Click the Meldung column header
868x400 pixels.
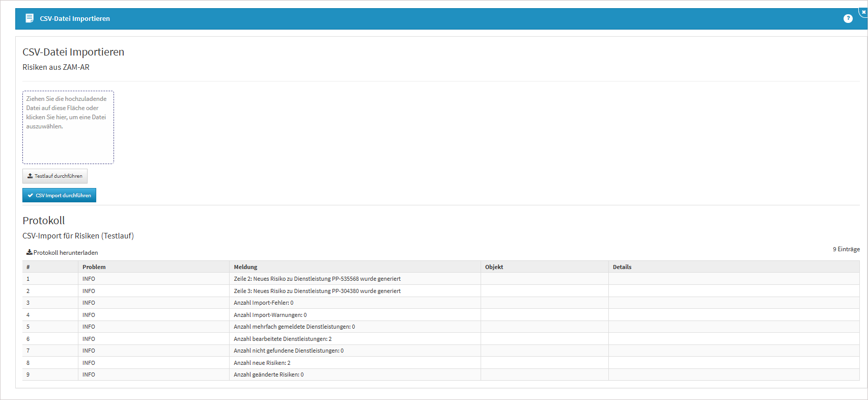click(245, 267)
